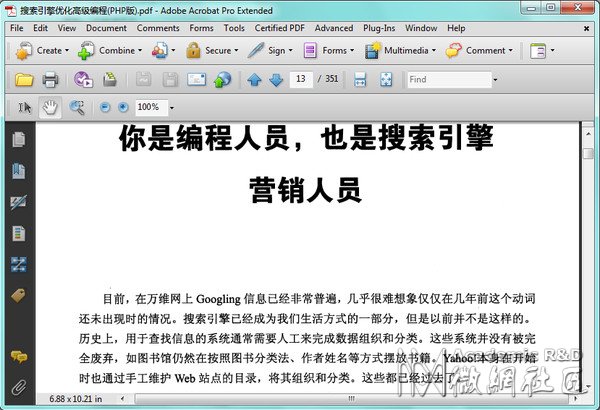The image size is (600, 410).
Task: Expand the Forms toolbar dropdown arrow
Action: point(352,51)
